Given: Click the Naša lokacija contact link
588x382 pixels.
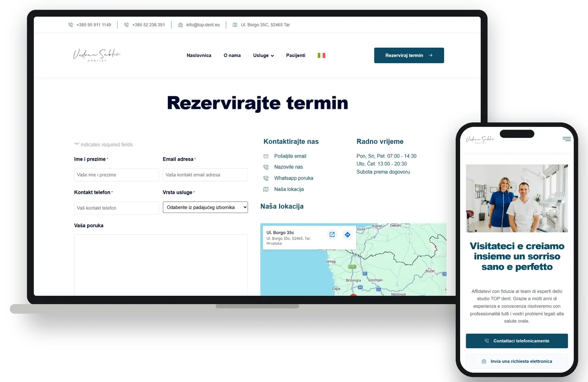Looking at the screenshot, I should tap(289, 190).
